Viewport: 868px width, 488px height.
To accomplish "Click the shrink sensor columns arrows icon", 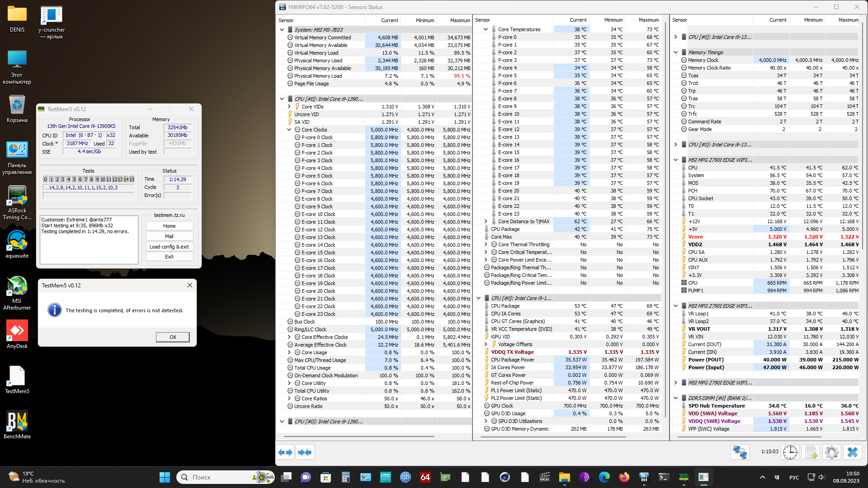I will click(305, 452).
